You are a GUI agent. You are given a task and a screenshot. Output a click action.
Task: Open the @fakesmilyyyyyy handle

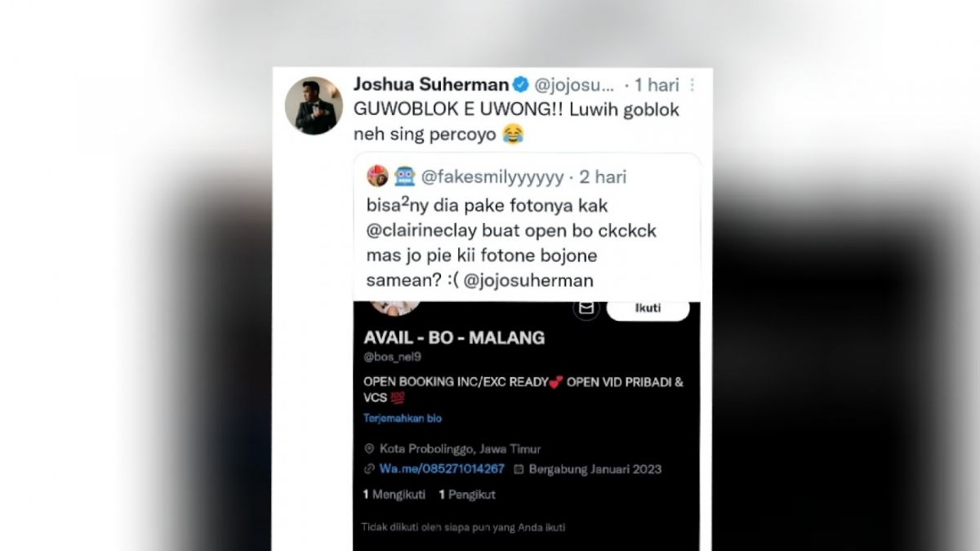pyautogui.click(x=492, y=176)
